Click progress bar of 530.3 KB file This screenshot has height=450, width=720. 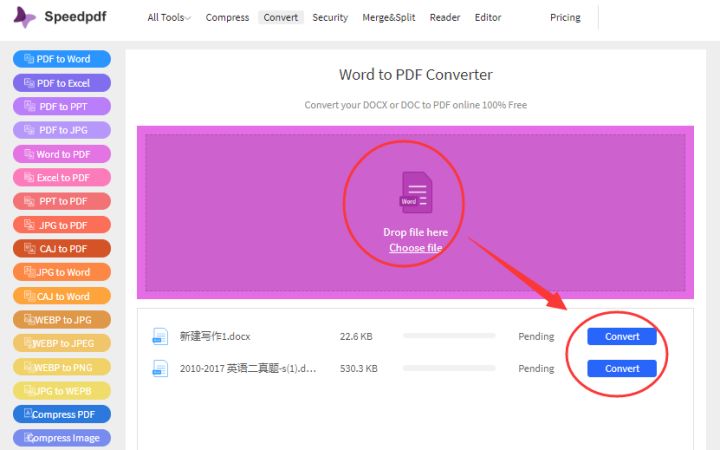[449, 368]
